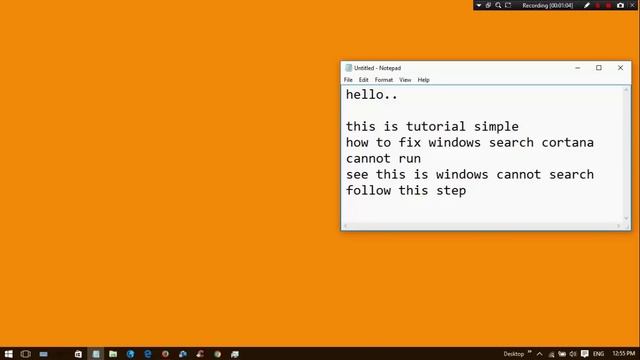Close the Untitled Notepad window
Screen dimensions: 640x360
(x=620, y=68)
